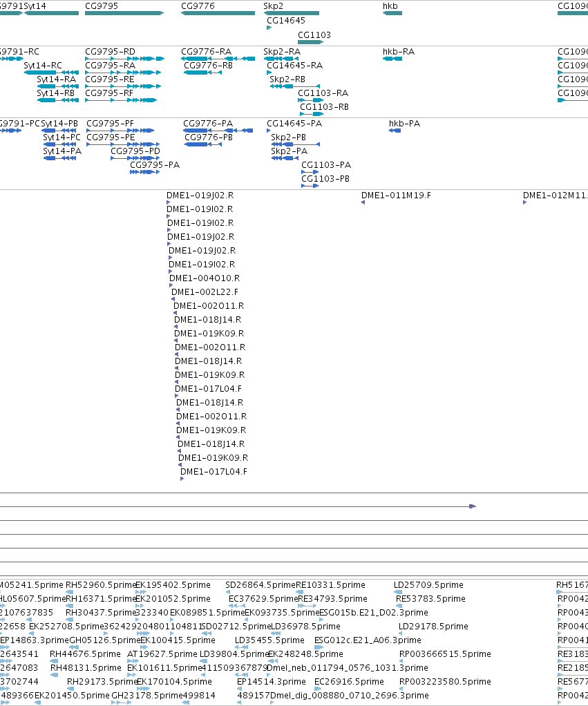Screen dimensions: 588x706
Task: Click EST LD36978.5prime
Action: pos(276,633)
